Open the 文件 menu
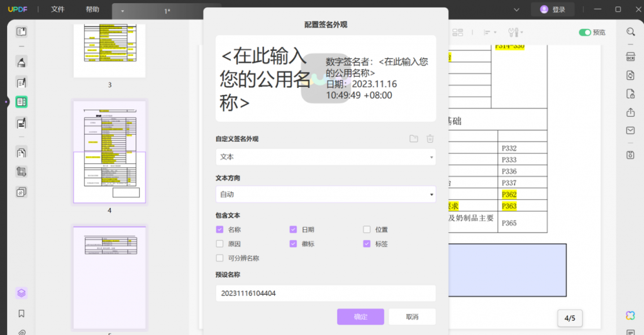 (x=57, y=9)
